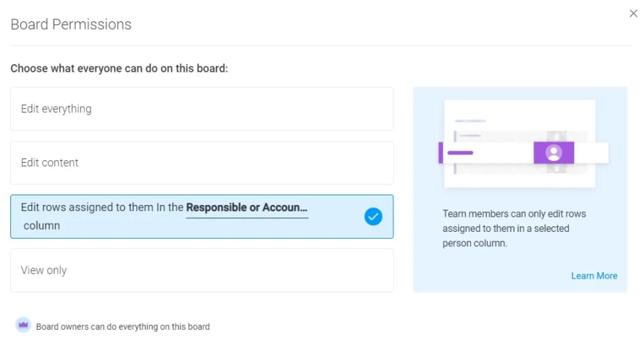Click the person avatar icon in illustration

click(x=554, y=152)
